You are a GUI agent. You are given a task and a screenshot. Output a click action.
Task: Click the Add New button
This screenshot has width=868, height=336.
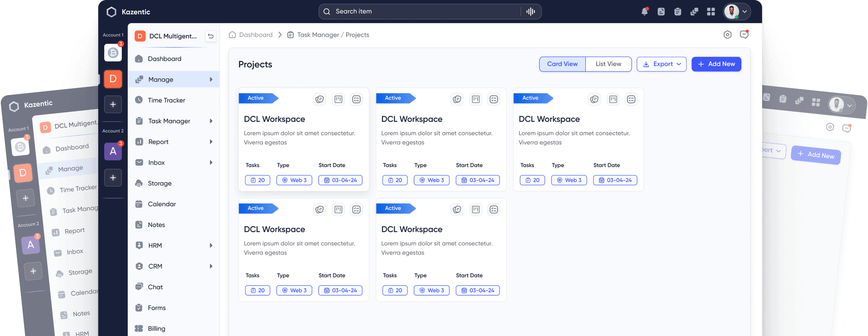pyautogui.click(x=716, y=64)
